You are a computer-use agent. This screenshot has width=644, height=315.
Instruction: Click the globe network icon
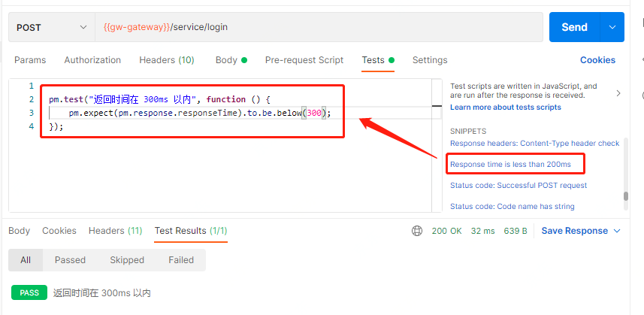417,231
